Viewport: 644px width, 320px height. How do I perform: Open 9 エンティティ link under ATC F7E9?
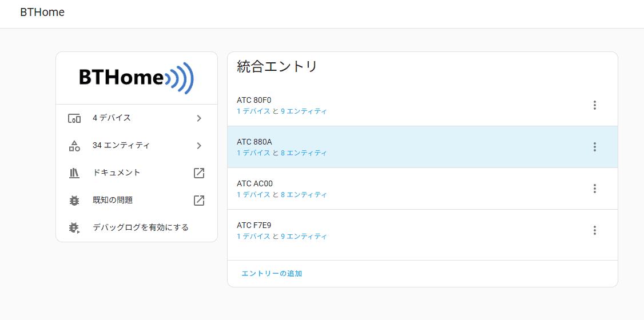pos(304,237)
